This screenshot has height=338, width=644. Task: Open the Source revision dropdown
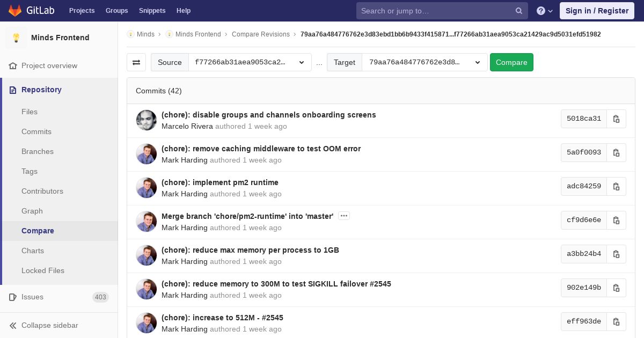click(250, 62)
